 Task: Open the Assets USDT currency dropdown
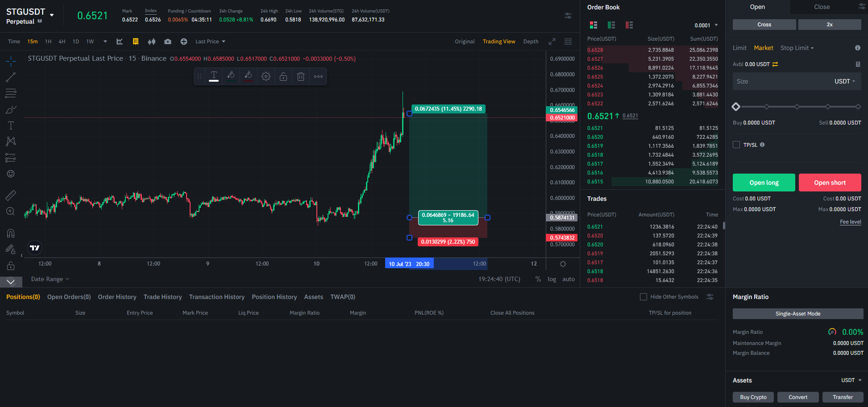coord(851,380)
